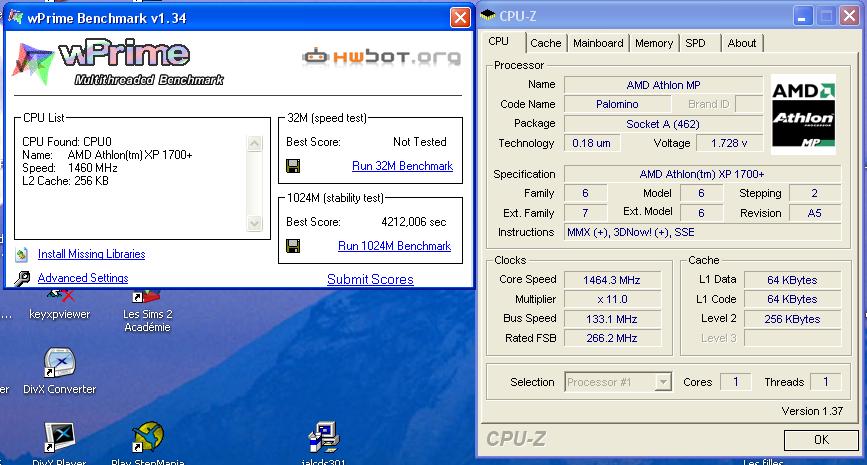Select the keyxpviewer desktop shortcut
The height and width of the screenshot is (465, 867).
[60, 305]
